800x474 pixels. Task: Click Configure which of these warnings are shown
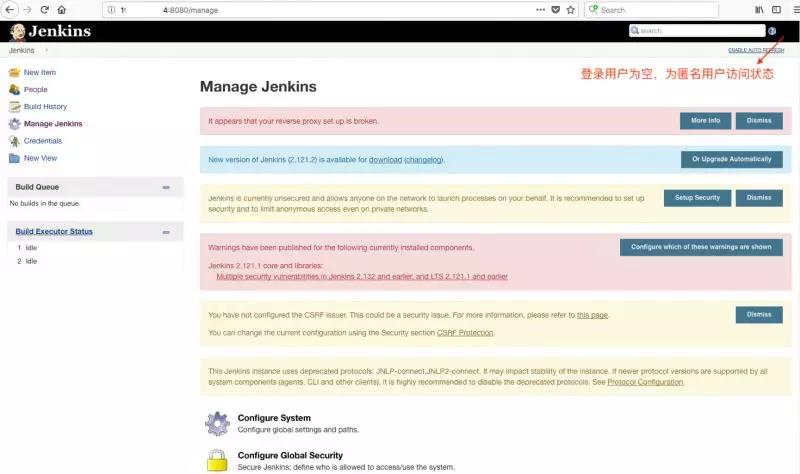pyautogui.click(x=701, y=247)
